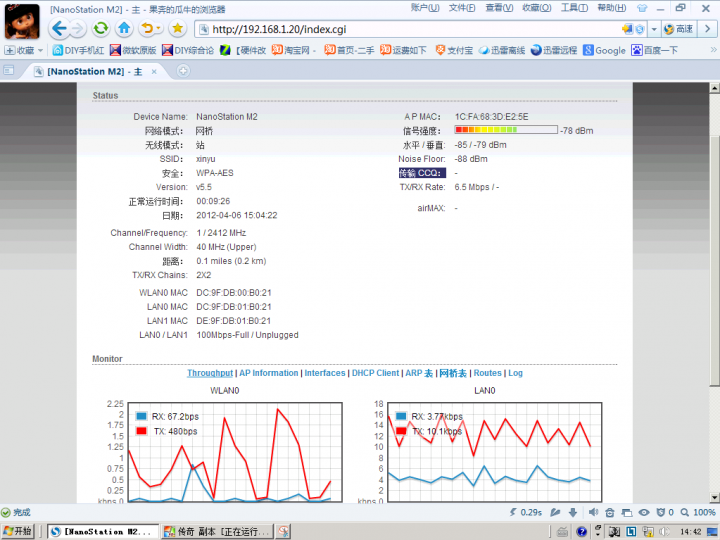Viewport: 720px width, 540px height.
Task: Click the page scrollbar up arrow
Action: (x=714, y=88)
